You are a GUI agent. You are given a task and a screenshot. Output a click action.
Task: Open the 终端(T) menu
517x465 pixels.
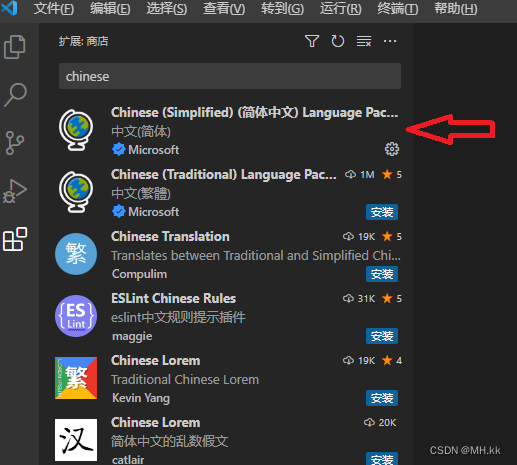(397, 9)
